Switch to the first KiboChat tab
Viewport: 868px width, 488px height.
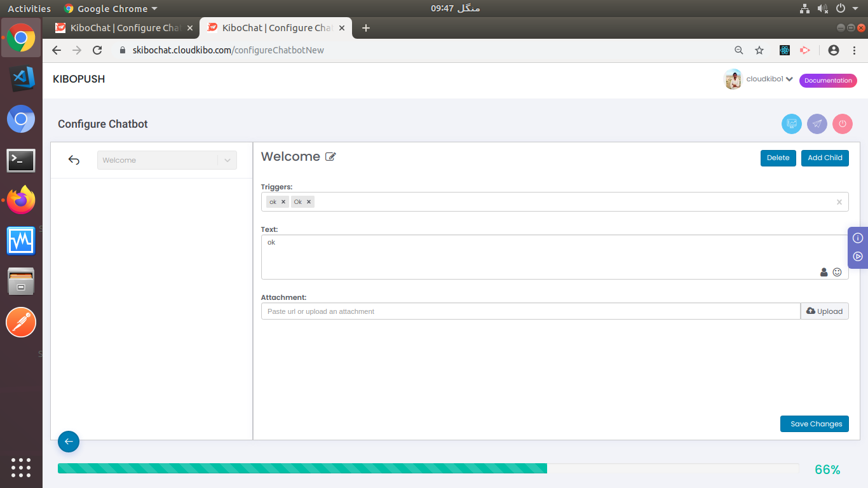click(x=123, y=28)
